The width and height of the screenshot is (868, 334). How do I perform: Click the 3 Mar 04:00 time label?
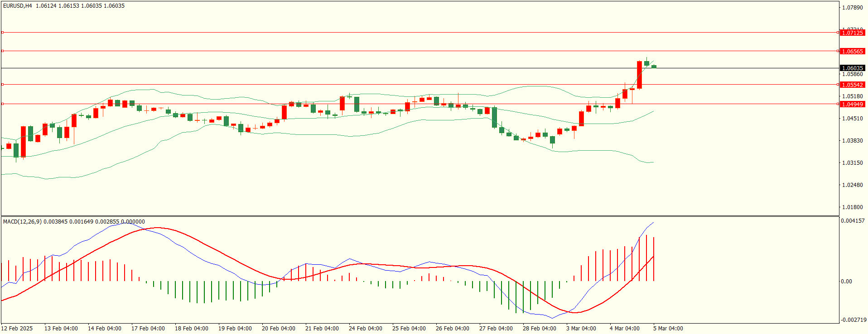click(581, 329)
